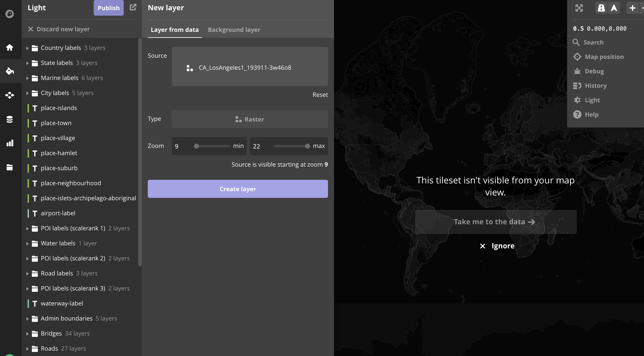Expand the Admin boundaries folder
The height and width of the screenshot is (356, 644).
pos(27,319)
